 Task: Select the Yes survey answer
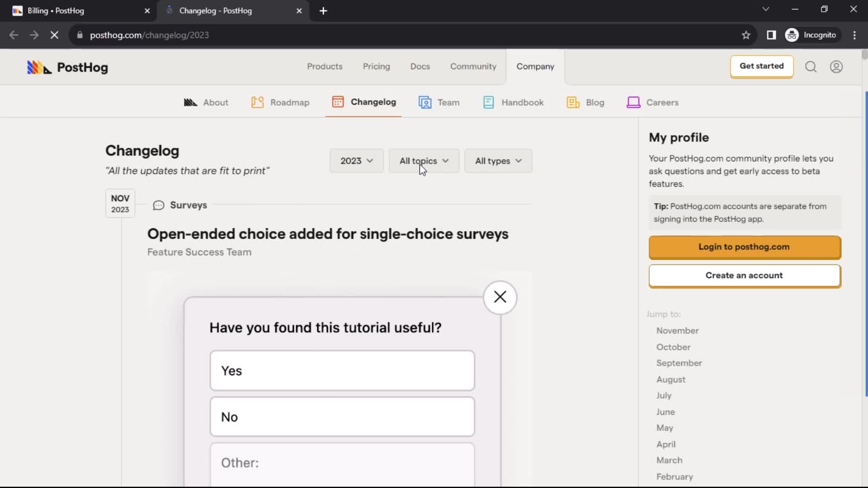click(342, 371)
